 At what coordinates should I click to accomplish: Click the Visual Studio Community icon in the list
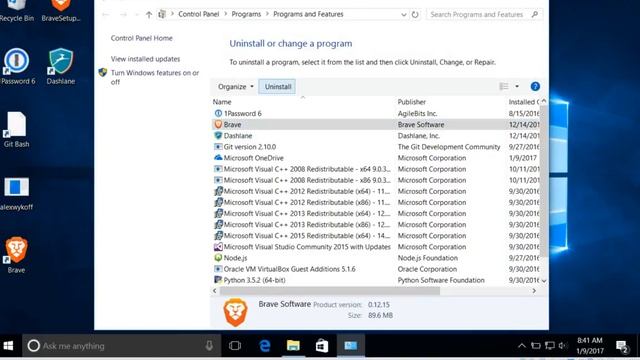pos(218,247)
